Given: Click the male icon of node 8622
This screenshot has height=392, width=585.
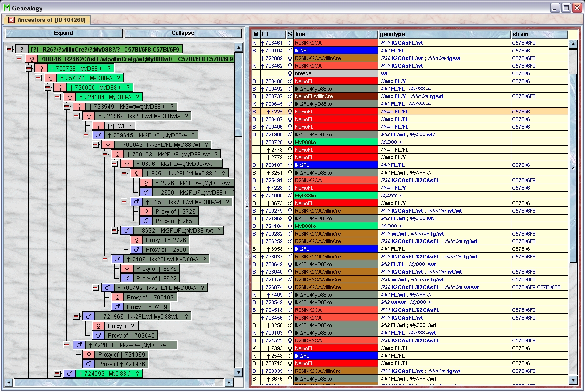Looking at the screenshot, I should coord(126,230).
